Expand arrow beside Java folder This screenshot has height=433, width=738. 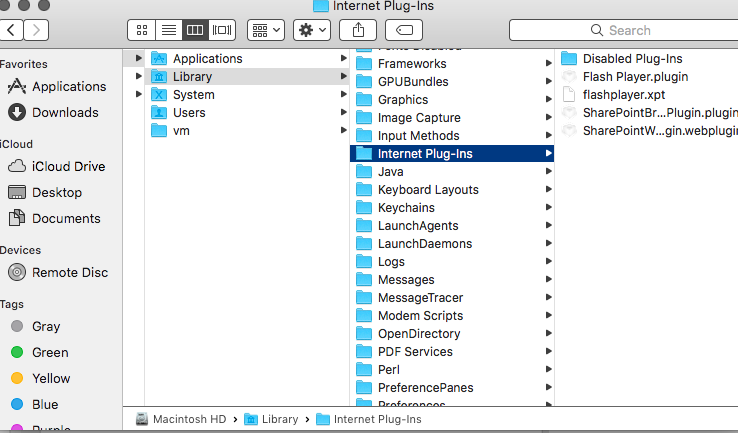pyautogui.click(x=548, y=171)
